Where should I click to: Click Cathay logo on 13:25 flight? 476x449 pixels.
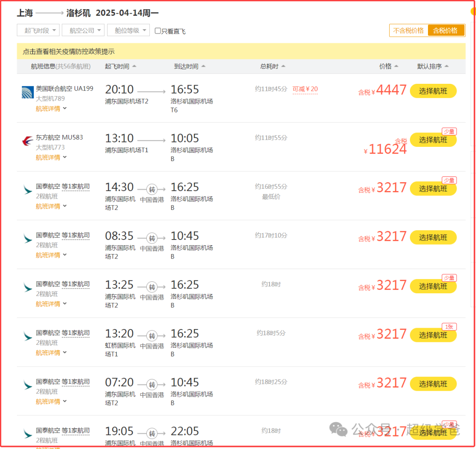[28, 288]
